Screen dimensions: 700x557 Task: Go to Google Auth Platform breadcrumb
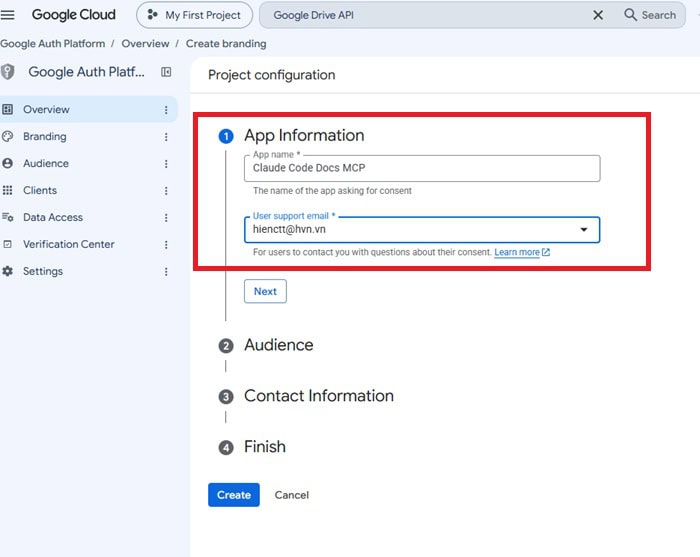point(53,44)
